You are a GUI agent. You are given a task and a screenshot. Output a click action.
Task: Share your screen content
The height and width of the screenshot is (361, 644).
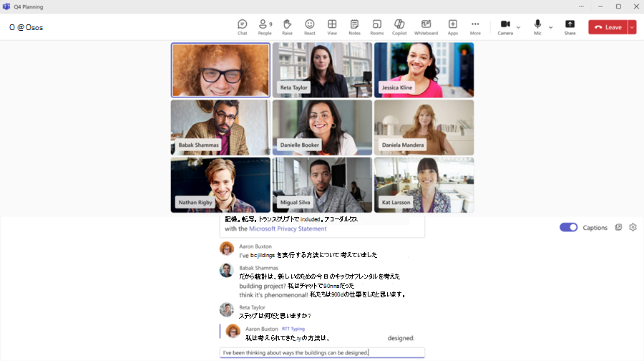point(570,27)
